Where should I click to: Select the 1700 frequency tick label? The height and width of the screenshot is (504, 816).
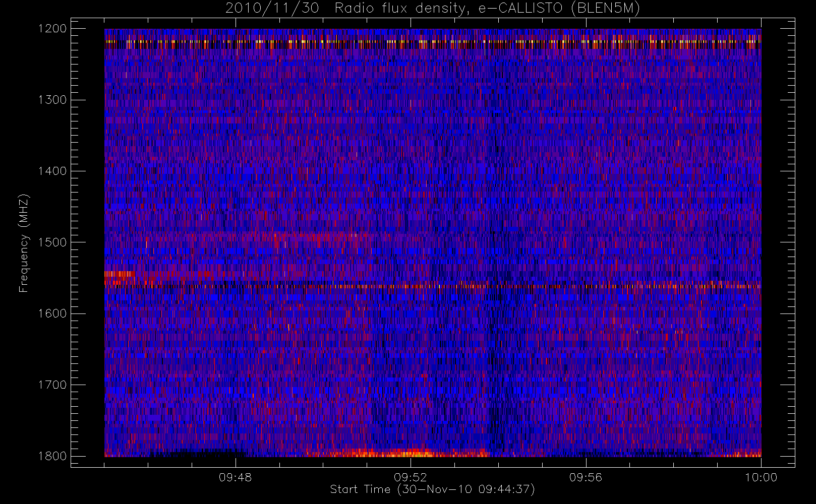tap(52, 385)
